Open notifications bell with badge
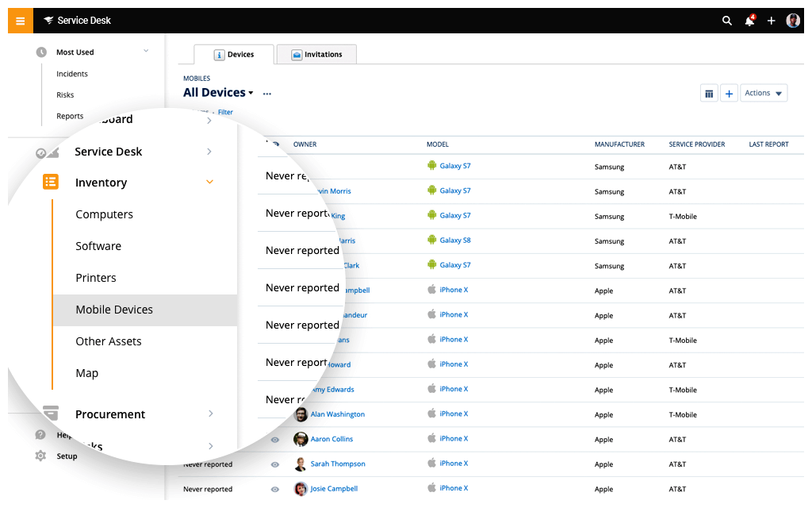 (x=749, y=21)
